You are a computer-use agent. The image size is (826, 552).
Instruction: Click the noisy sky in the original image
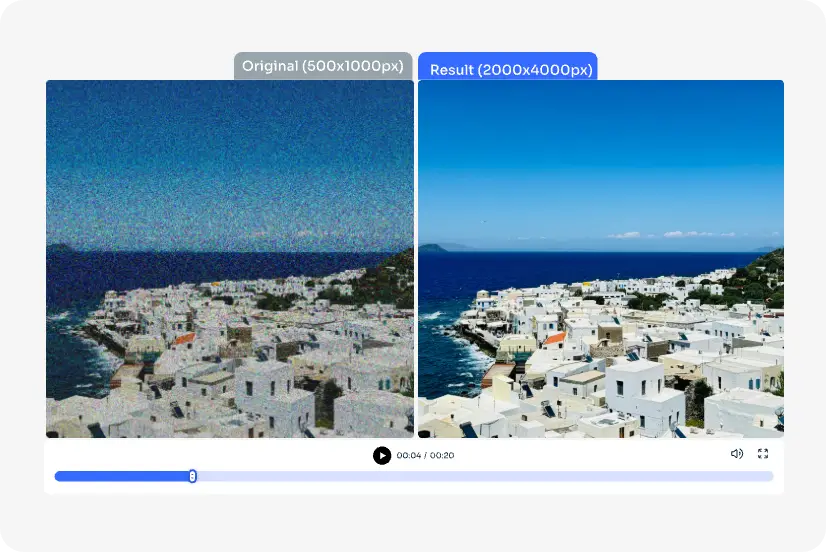(x=230, y=158)
